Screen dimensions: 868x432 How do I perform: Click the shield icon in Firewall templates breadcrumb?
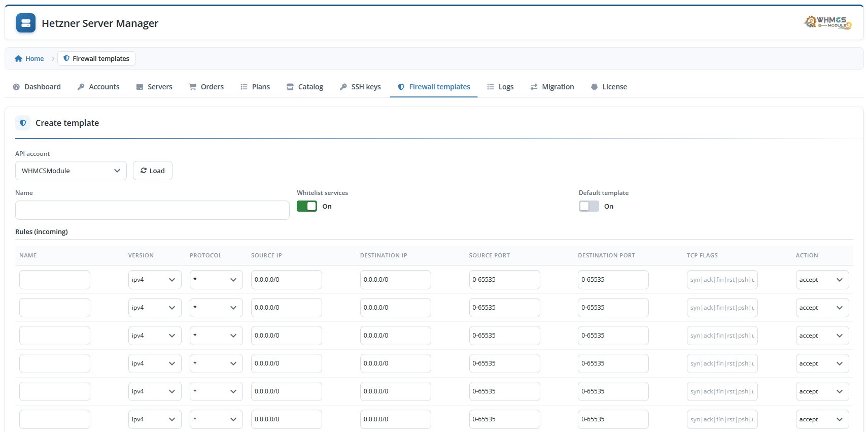tap(66, 58)
